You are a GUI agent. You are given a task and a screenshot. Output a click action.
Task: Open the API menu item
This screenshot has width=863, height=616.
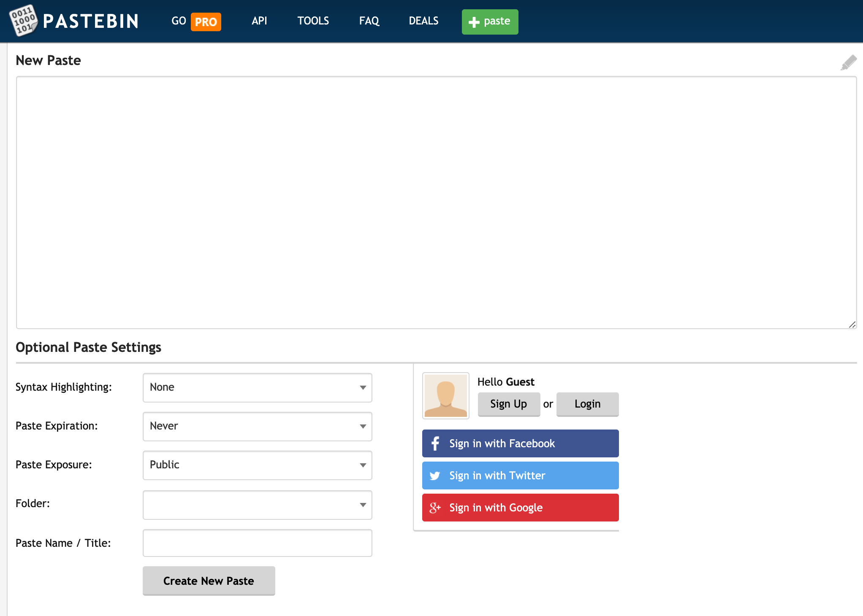pyautogui.click(x=259, y=21)
